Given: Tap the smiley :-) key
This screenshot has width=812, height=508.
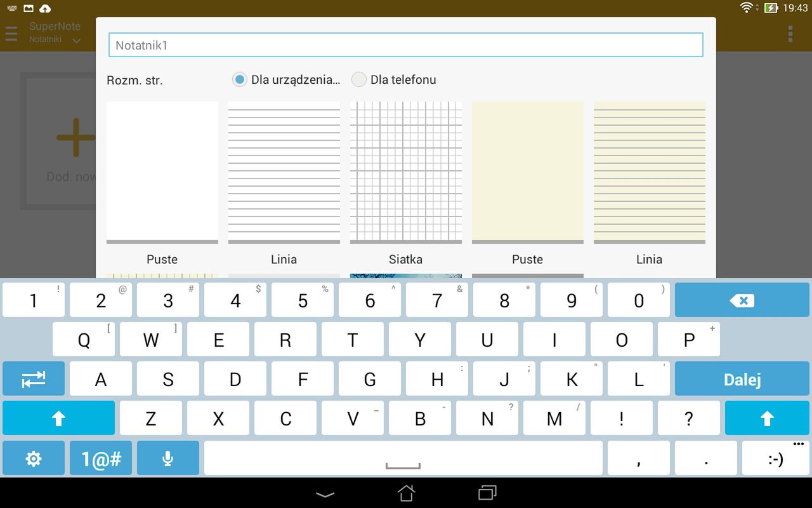Looking at the screenshot, I should coord(776,458).
